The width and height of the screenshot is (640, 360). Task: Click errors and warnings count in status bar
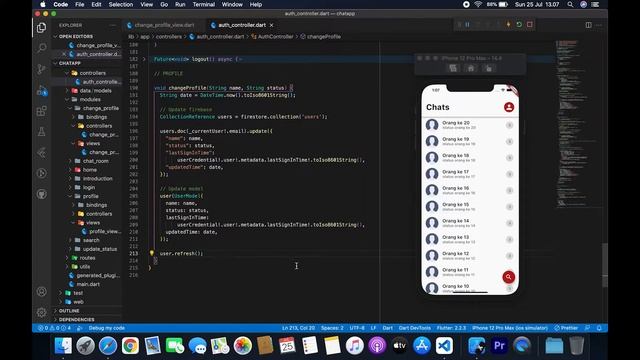55,328
